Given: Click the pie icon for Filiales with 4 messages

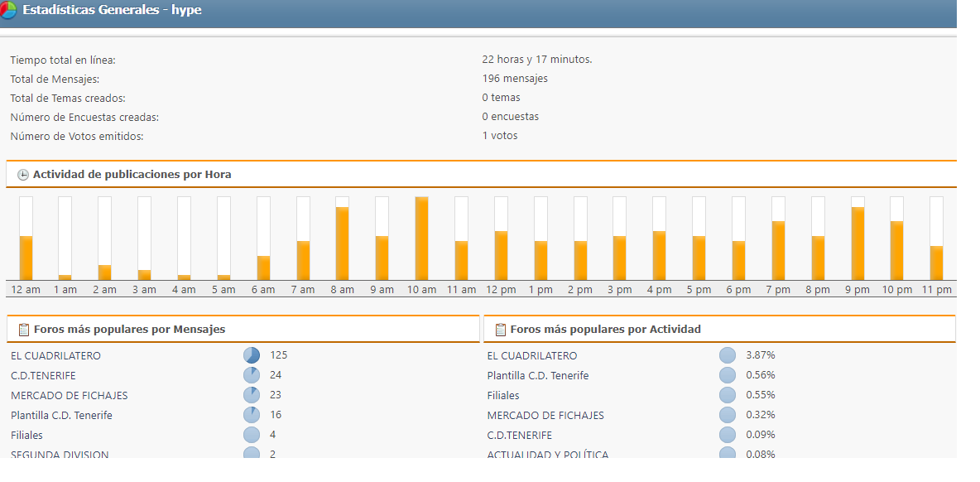Looking at the screenshot, I should [252, 435].
